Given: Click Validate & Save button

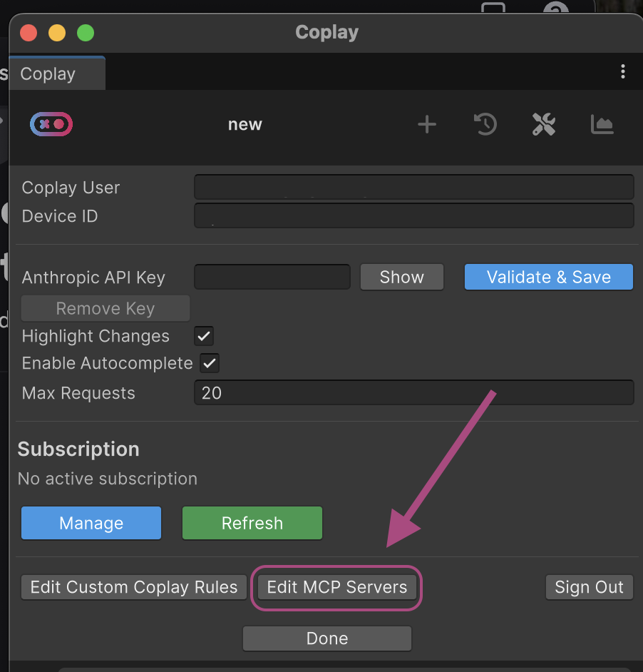Looking at the screenshot, I should point(549,277).
